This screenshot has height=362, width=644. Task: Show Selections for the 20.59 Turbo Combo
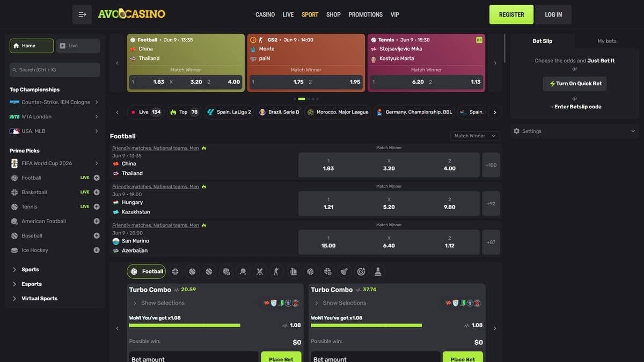[x=159, y=303]
